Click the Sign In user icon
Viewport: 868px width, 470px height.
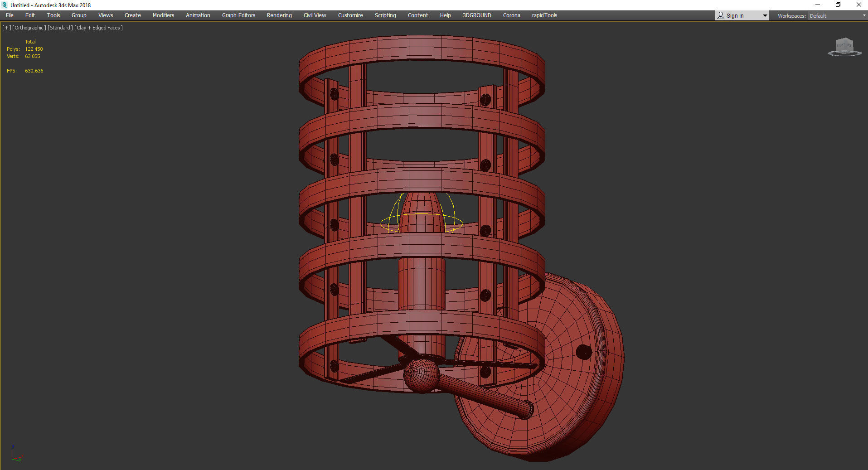[x=721, y=15]
